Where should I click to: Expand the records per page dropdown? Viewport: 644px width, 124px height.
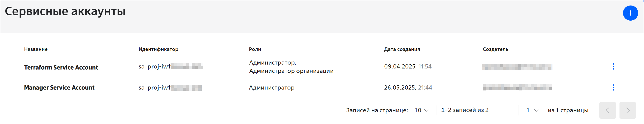421,110
